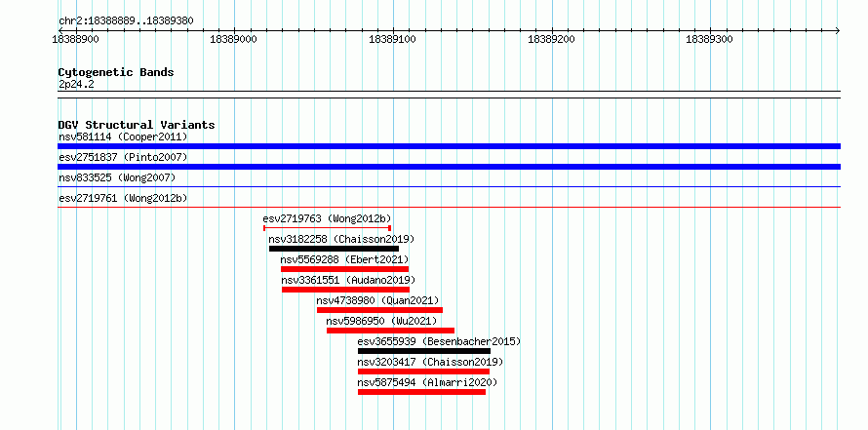Screen dimensions: 868x430
Task: Click the esv2751837 (Pinto2007) label
Action: 123,157
